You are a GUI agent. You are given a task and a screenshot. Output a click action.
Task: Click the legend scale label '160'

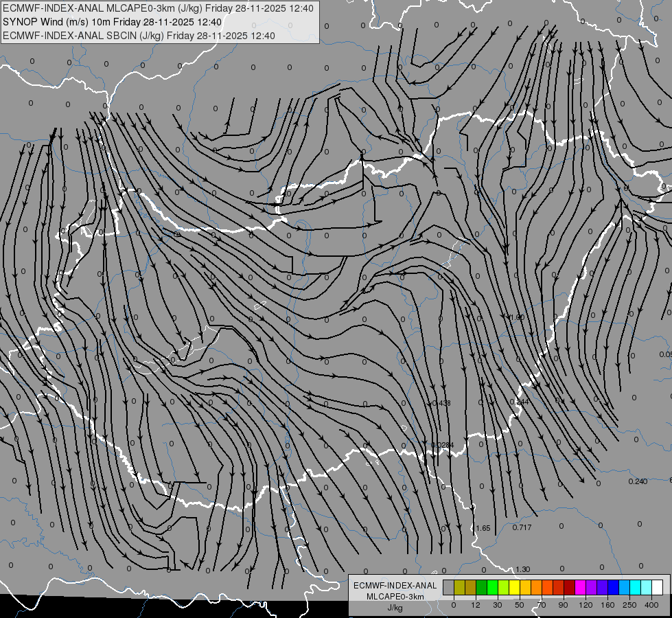click(607, 605)
